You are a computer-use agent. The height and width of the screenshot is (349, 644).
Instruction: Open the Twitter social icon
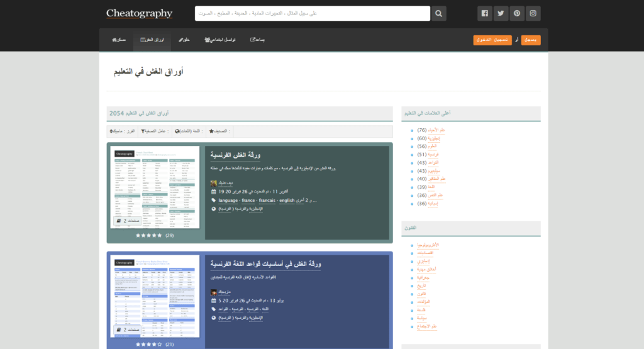[501, 13]
